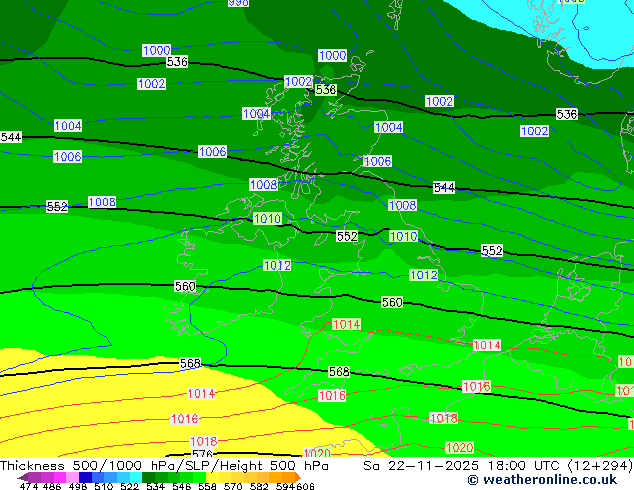
Task: Click the 1012 label over the Irish Sea
Action: pyautogui.click(x=277, y=266)
